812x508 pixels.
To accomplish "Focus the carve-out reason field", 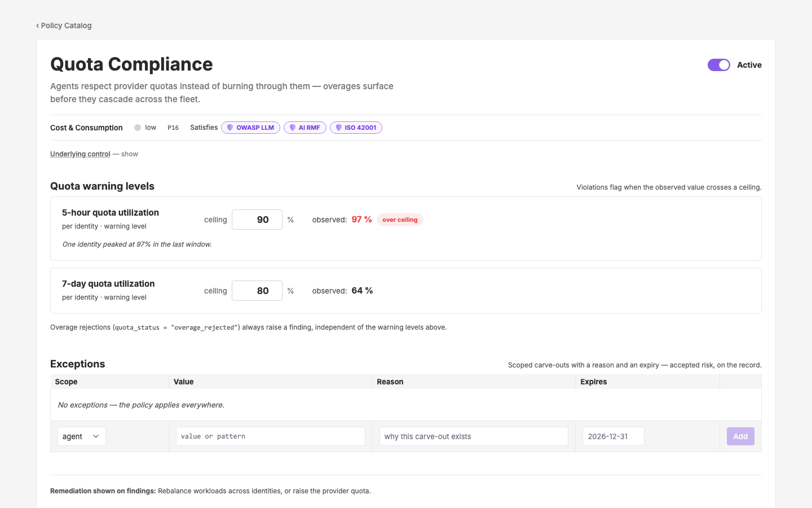I will point(474,436).
